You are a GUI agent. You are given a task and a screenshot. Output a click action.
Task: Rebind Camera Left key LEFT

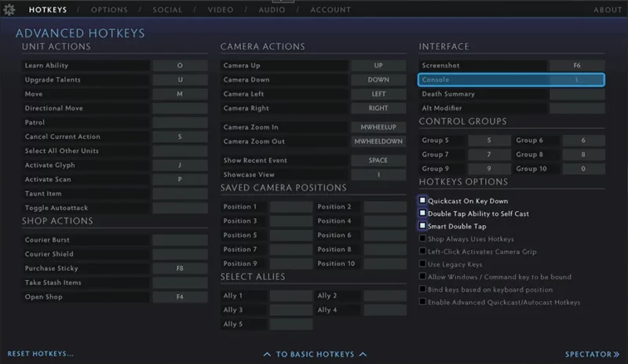378,93
